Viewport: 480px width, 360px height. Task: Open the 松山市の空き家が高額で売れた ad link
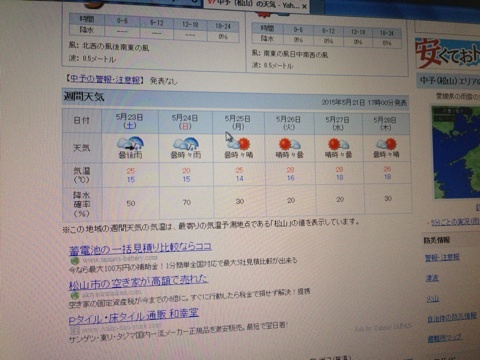pos(138,282)
